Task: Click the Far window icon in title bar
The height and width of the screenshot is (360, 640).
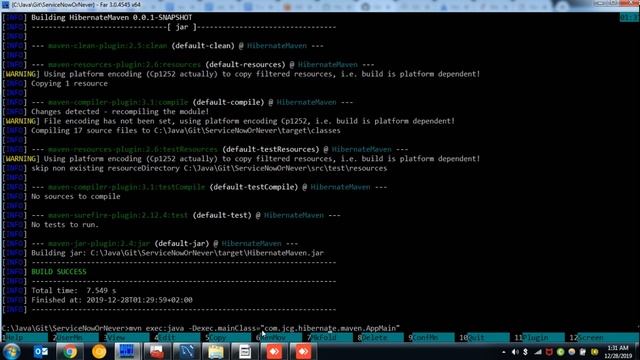Action: tap(5, 5)
